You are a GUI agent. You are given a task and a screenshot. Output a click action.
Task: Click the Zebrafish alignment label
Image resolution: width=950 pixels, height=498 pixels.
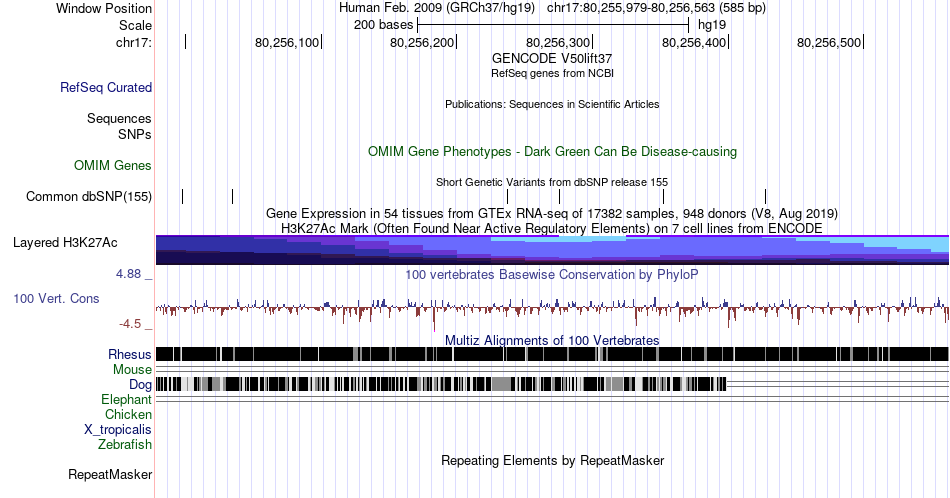point(125,444)
